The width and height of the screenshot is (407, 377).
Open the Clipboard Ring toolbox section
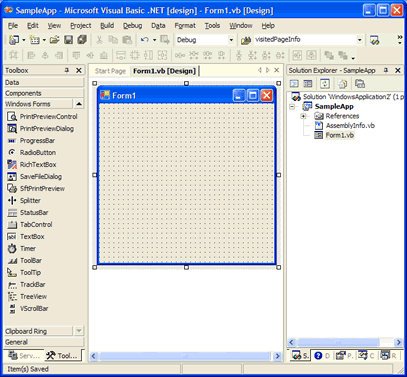(38, 331)
